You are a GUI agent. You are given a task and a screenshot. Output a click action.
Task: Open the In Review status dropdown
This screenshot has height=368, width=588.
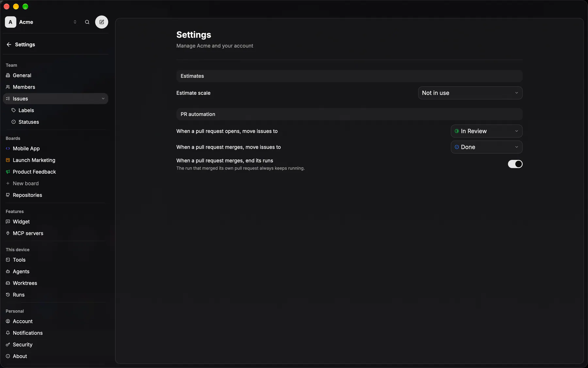(x=486, y=131)
